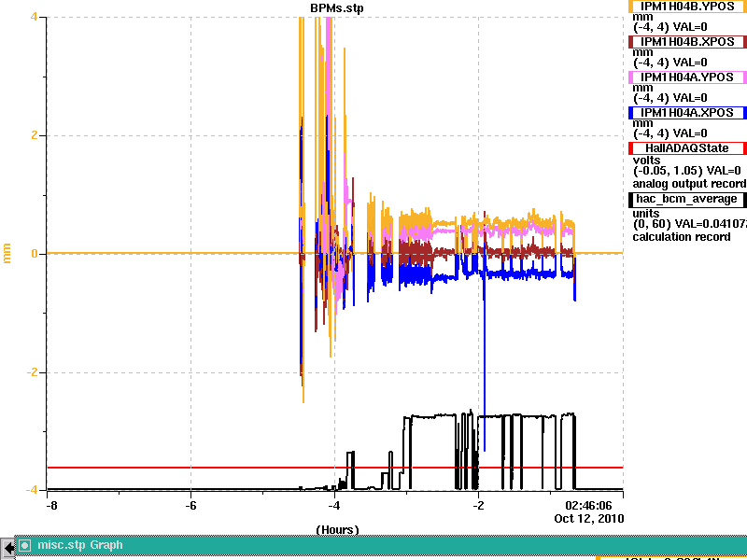Click the x-axis tick label -8
This screenshot has height=560, width=747.
click(51, 506)
